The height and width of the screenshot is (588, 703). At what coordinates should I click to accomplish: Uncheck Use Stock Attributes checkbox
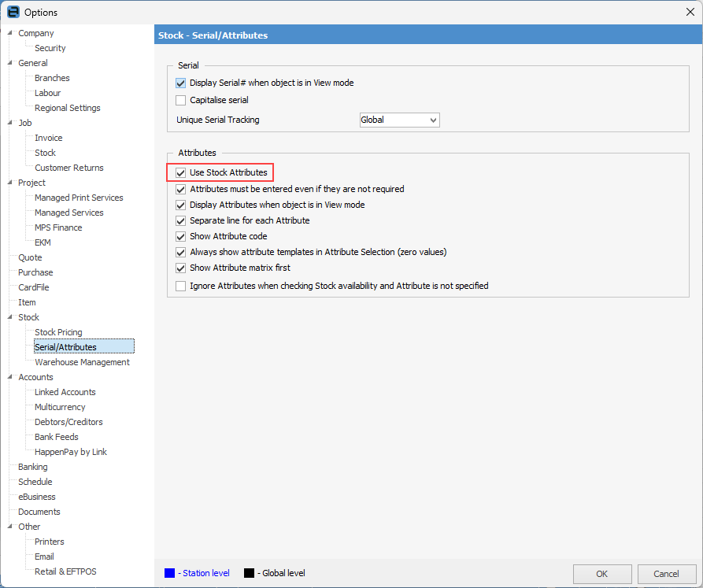click(x=181, y=172)
